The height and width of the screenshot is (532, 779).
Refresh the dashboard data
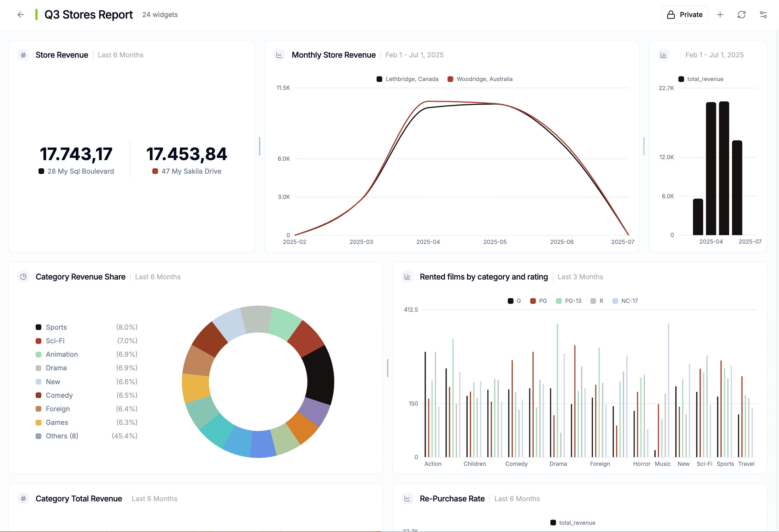741,14
